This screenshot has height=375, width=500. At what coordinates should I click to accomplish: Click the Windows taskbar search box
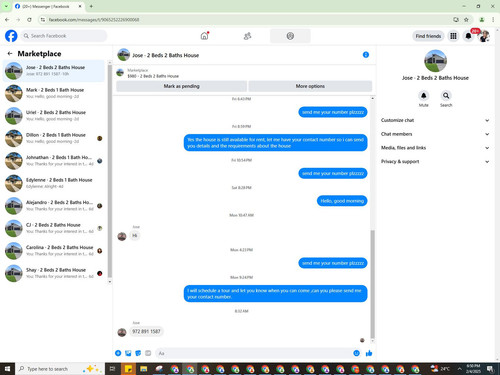pyautogui.click(x=60, y=369)
